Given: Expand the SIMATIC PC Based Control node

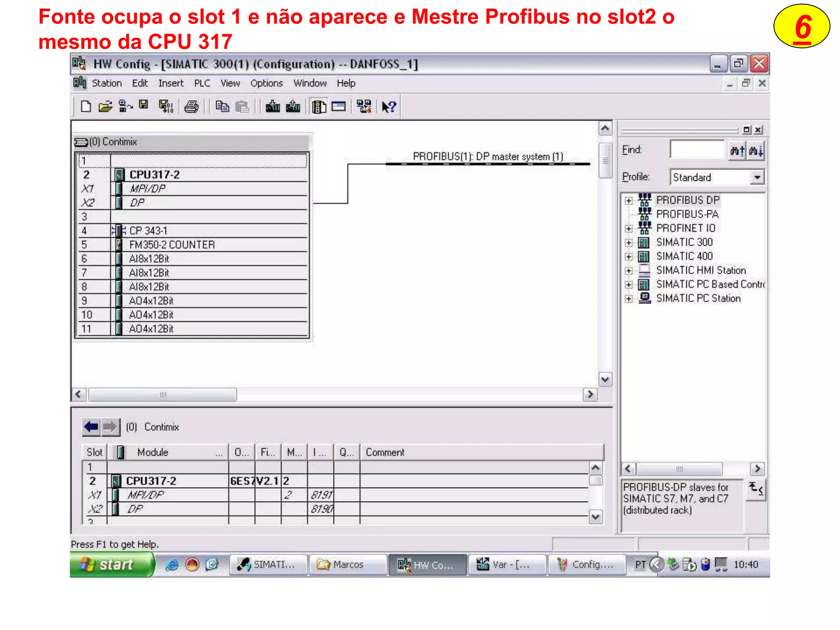Looking at the screenshot, I should click(x=628, y=285).
